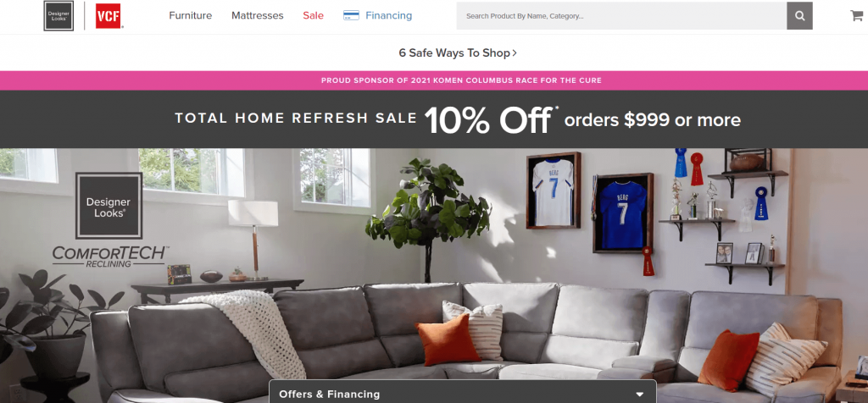Open 6 Safe Ways To Shop link
Screen dimensions: 868x403
(x=458, y=53)
